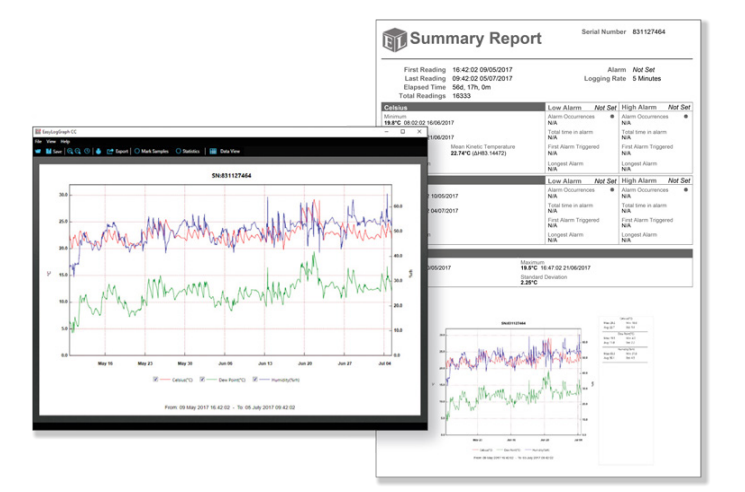Open Data View using its table icon

coord(213,151)
